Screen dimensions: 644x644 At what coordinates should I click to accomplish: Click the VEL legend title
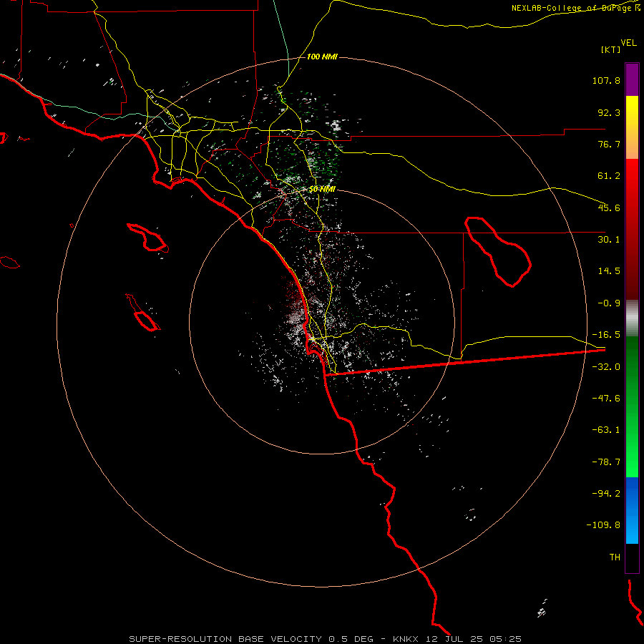pos(628,43)
